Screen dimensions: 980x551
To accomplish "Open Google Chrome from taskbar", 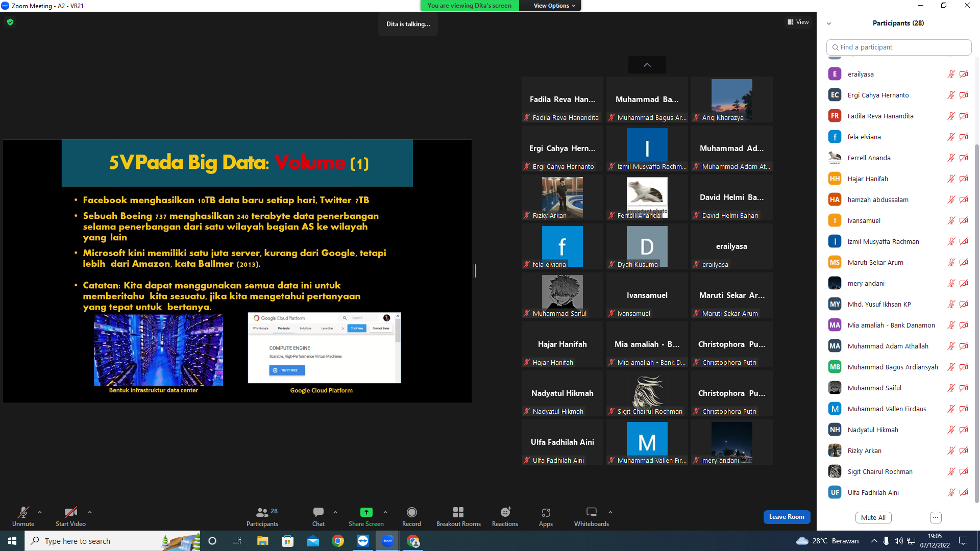I will pyautogui.click(x=338, y=541).
